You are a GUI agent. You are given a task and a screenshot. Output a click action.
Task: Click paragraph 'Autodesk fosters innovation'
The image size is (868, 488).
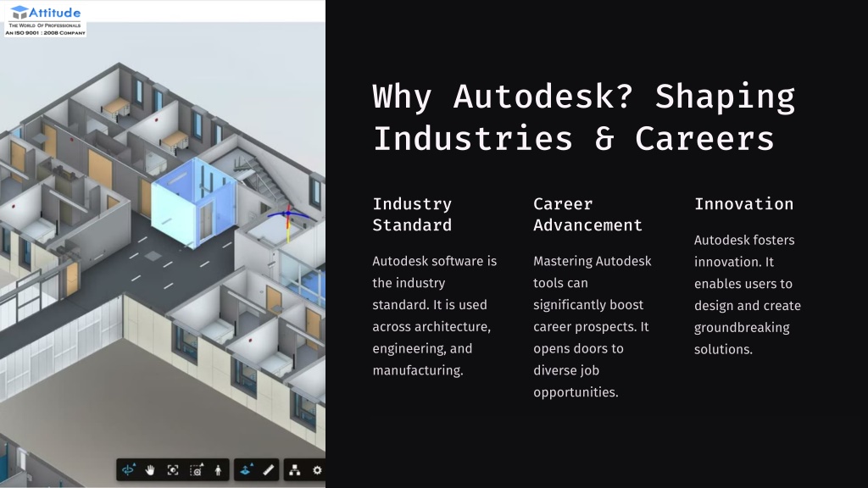click(748, 294)
